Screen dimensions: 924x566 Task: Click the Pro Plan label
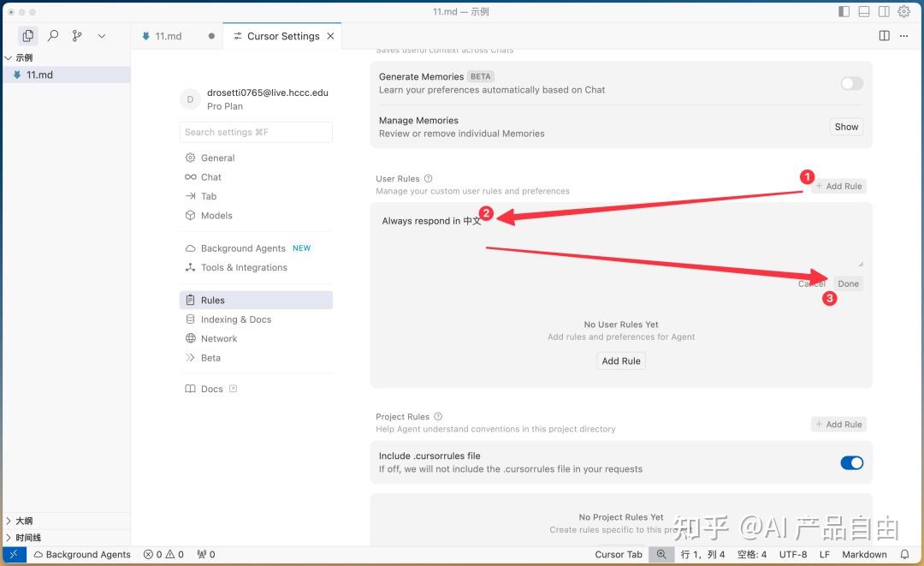224,106
